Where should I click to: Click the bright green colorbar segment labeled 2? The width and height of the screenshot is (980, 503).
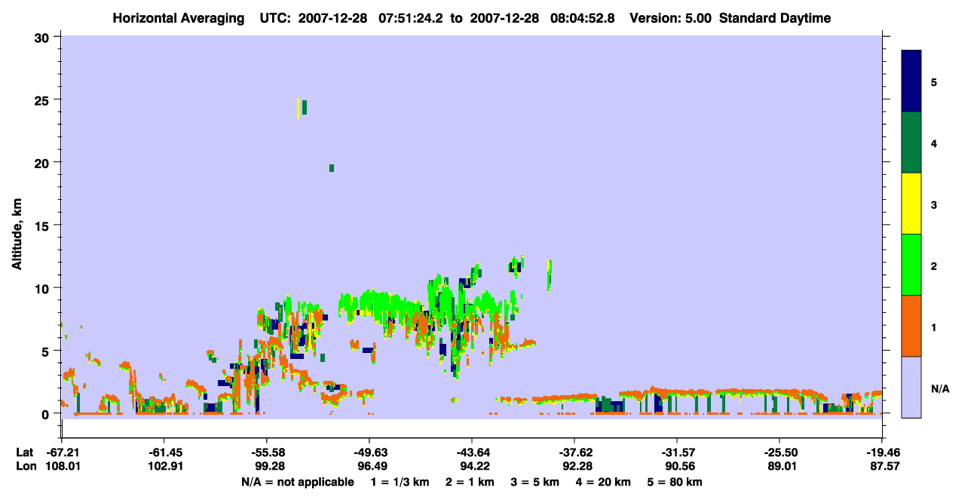(x=911, y=265)
